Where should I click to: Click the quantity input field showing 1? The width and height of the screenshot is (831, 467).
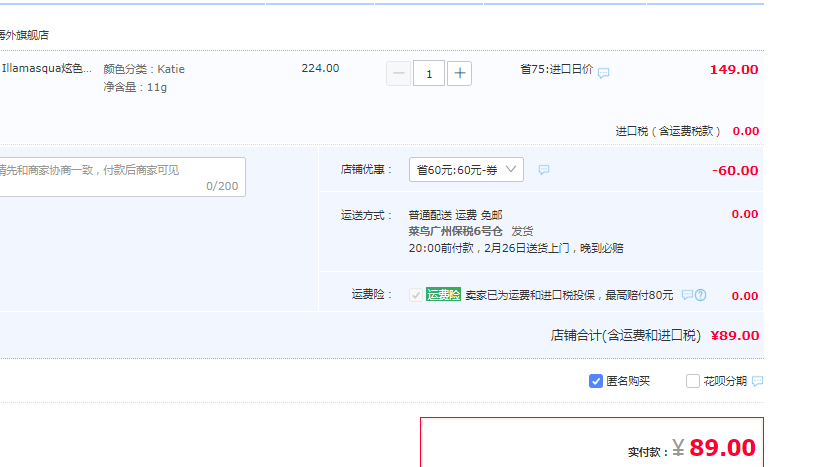click(x=429, y=73)
